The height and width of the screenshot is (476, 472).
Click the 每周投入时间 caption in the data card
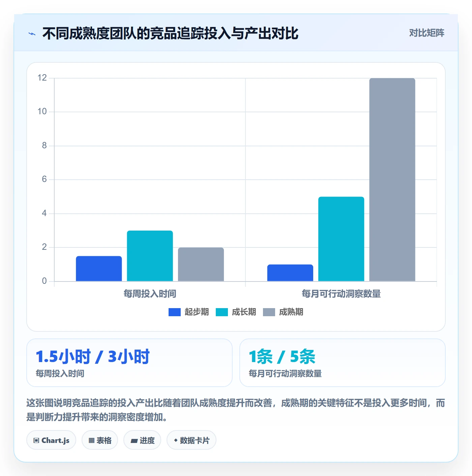[60, 374]
